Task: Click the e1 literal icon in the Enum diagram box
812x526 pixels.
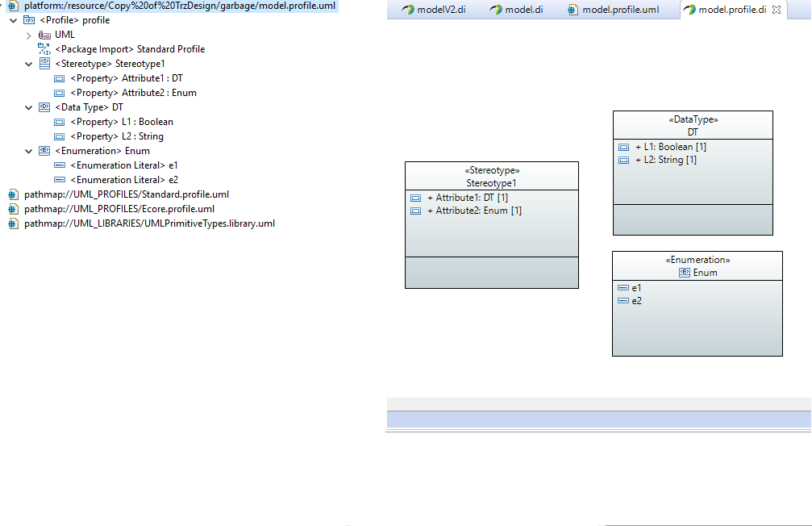Action: pos(623,288)
